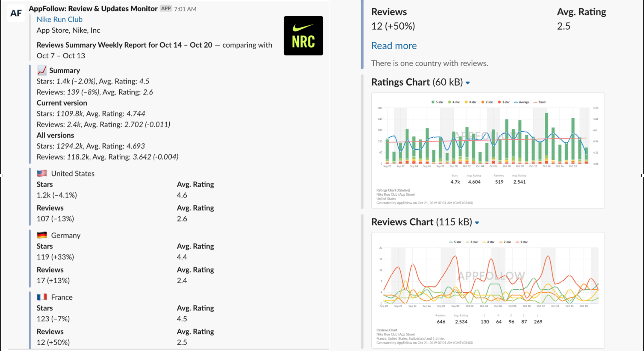The width and height of the screenshot is (644, 351).
Task: Click the 4.6 average rating for United States
Action: (x=182, y=195)
